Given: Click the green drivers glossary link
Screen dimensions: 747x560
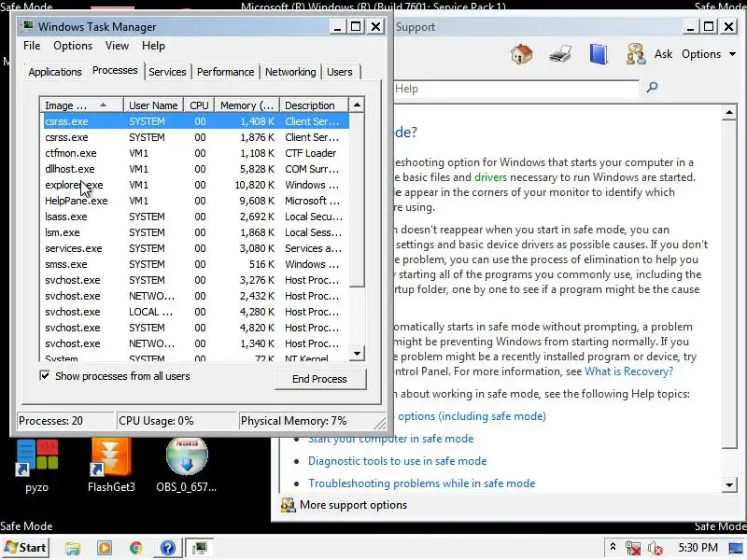Looking at the screenshot, I should coord(491,177).
